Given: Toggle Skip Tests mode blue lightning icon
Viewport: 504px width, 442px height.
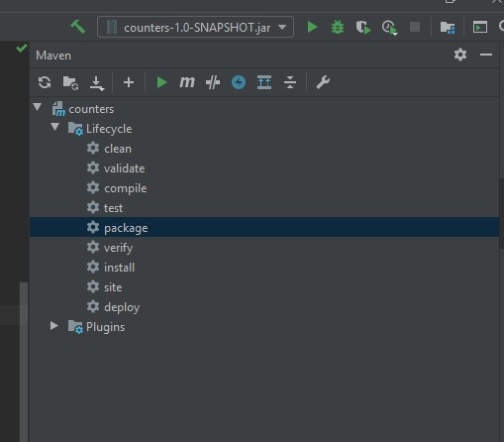Looking at the screenshot, I should coord(239,82).
